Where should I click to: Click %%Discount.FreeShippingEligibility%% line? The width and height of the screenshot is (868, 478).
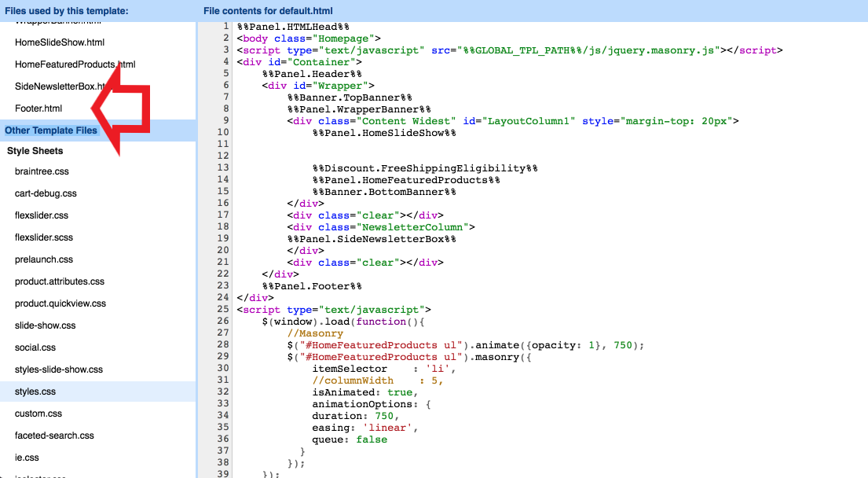pos(425,168)
